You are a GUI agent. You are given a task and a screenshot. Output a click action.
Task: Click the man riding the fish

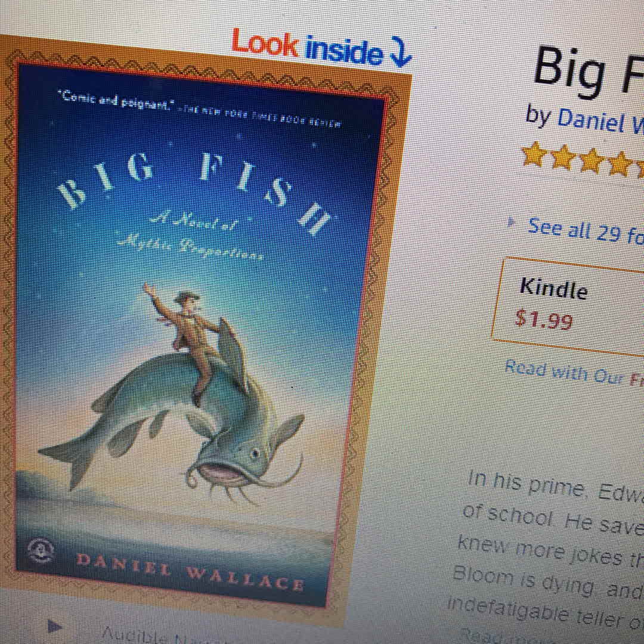coord(185,337)
